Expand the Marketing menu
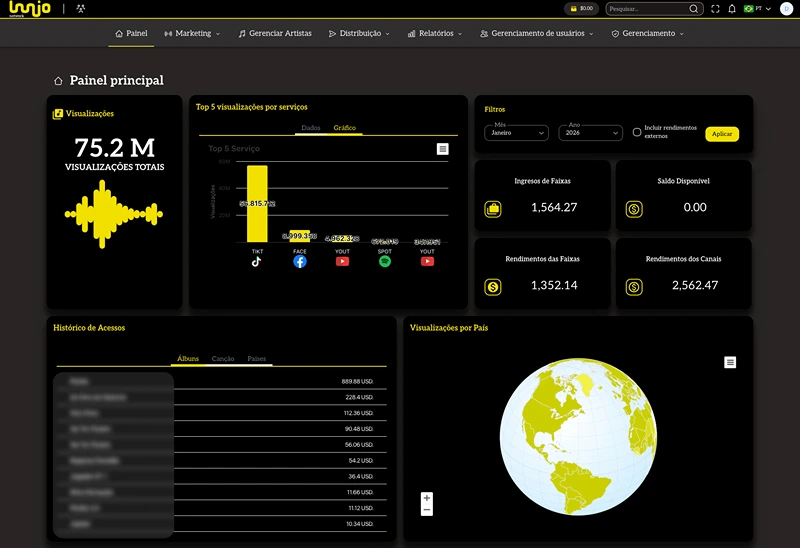Viewport: 800px width, 548px height. click(192, 33)
